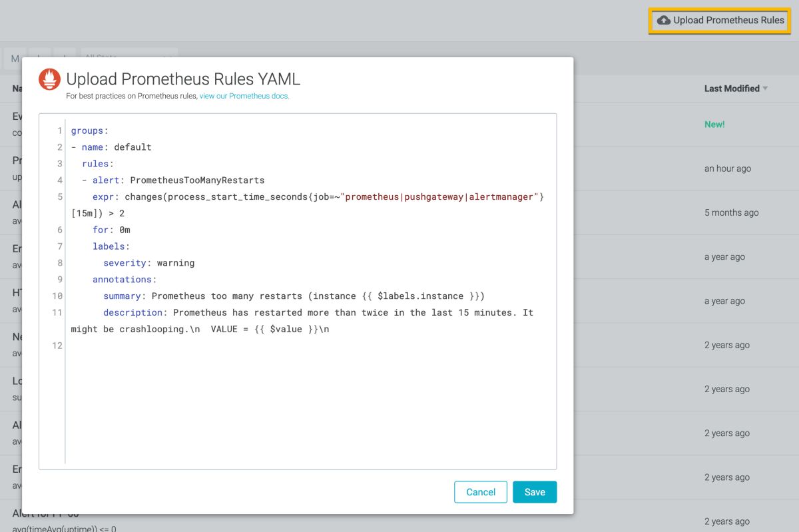The height and width of the screenshot is (532, 799).
Task: Click the 'an hour ago' entry
Action: pos(728,168)
